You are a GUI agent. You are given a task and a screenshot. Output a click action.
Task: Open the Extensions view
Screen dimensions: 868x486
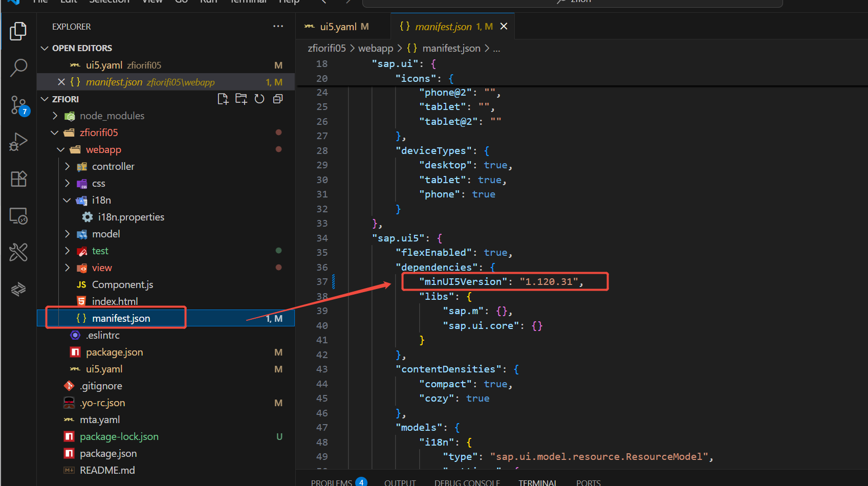click(x=18, y=179)
